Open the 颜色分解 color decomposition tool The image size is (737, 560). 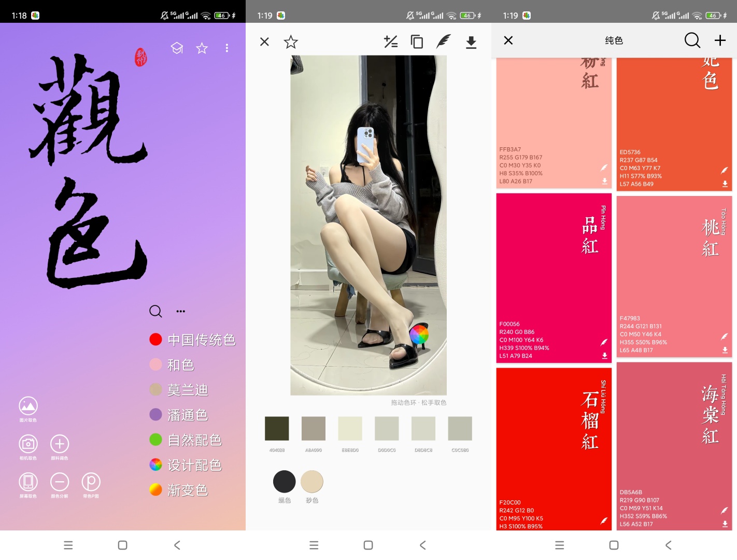[x=60, y=482]
